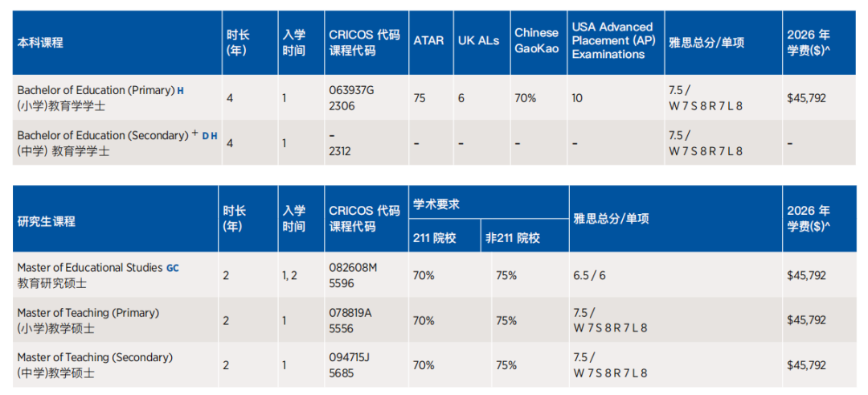Image resolution: width=868 pixels, height=395 pixels.
Task: Click the H marker beside Bachelor of Education (Primary)
Action: pyautogui.click(x=181, y=91)
